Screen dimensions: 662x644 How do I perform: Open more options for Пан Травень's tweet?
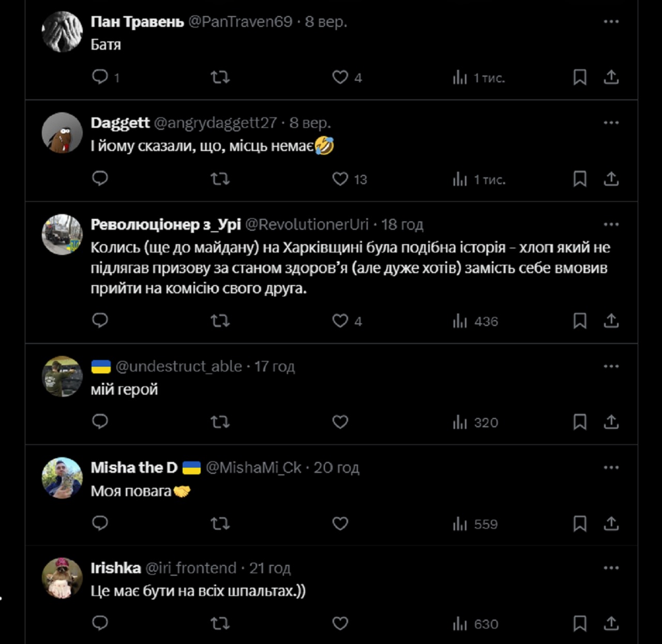(x=611, y=22)
